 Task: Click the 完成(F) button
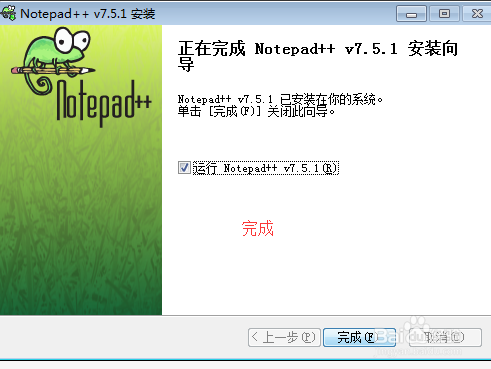(x=359, y=337)
